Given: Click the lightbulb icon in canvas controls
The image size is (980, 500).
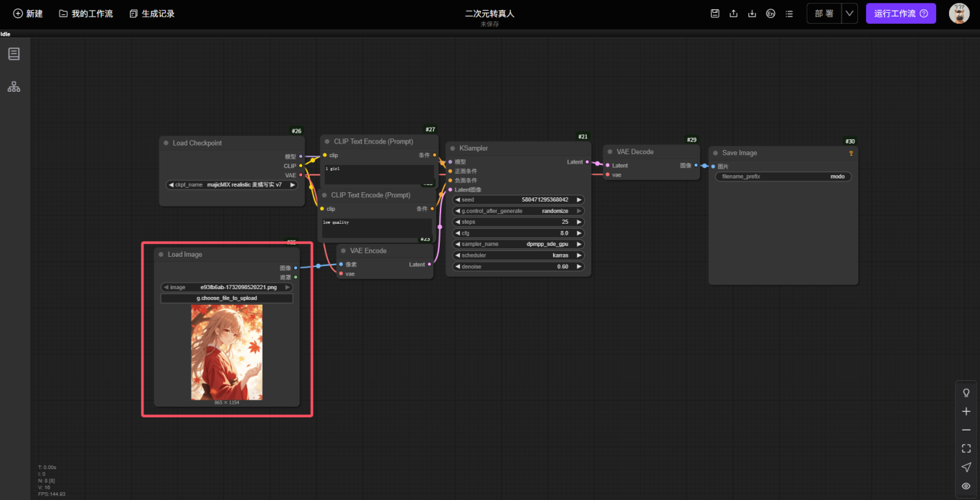Looking at the screenshot, I should (x=966, y=392).
